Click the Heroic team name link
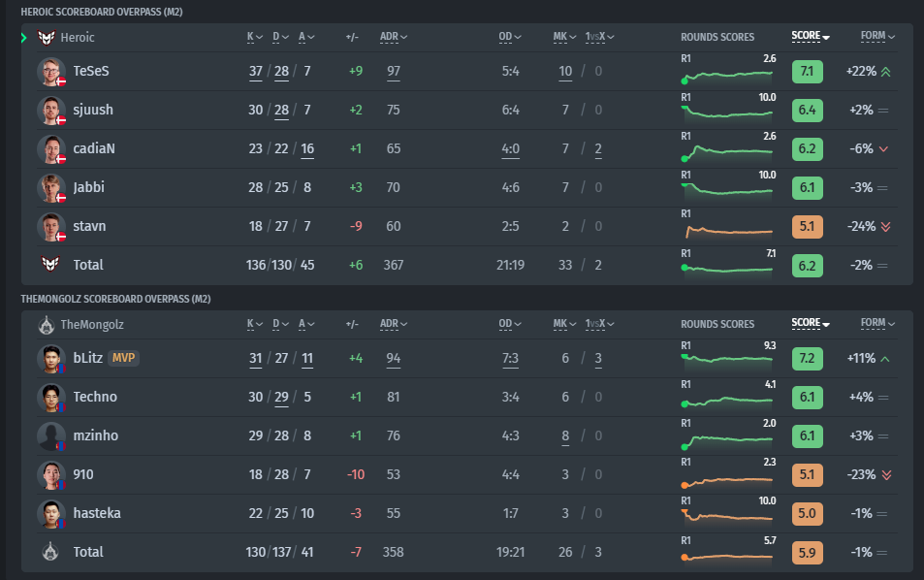The image size is (924, 580). click(78, 37)
